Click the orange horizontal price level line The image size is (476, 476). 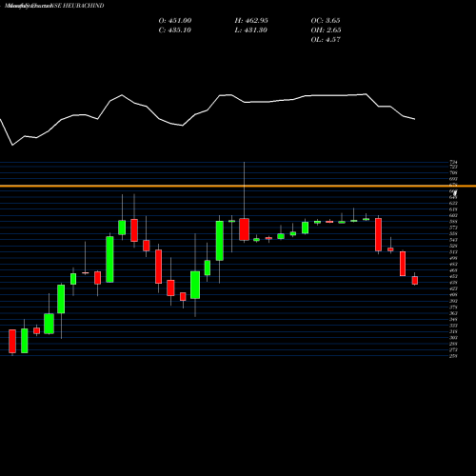point(238,186)
